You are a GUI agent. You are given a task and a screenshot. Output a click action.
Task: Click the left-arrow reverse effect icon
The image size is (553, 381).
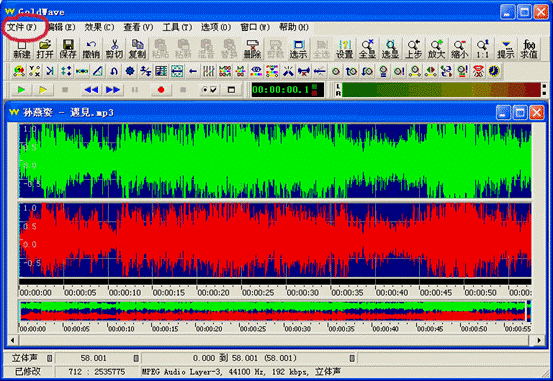pyautogui.click(x=193, y=71)
